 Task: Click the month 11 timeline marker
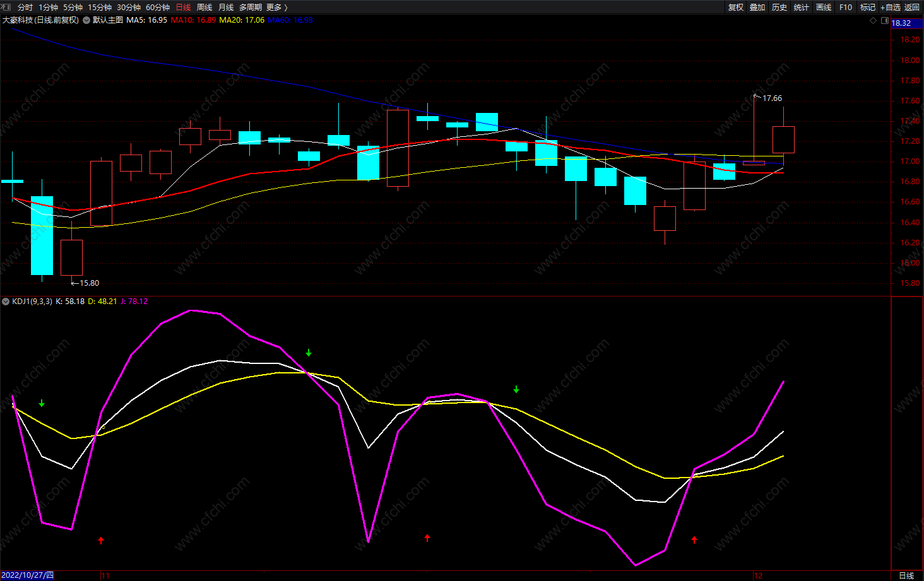(x=105, y=576)
